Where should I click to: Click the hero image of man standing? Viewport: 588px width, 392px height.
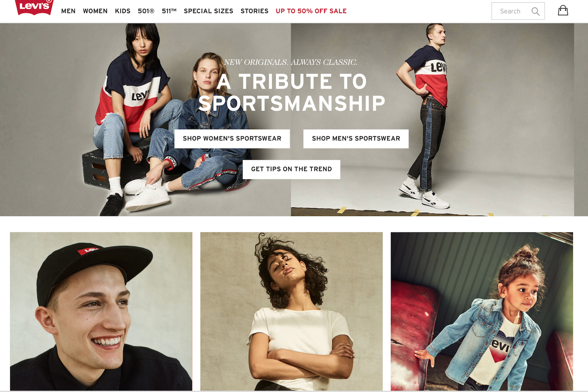(432, 119)
